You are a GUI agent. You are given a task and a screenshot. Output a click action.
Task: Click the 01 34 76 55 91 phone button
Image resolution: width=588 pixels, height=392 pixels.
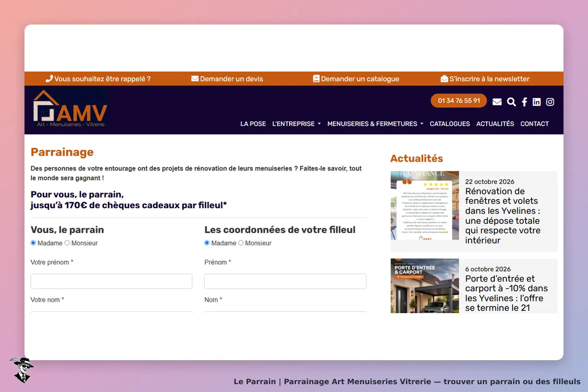(459, 101)
